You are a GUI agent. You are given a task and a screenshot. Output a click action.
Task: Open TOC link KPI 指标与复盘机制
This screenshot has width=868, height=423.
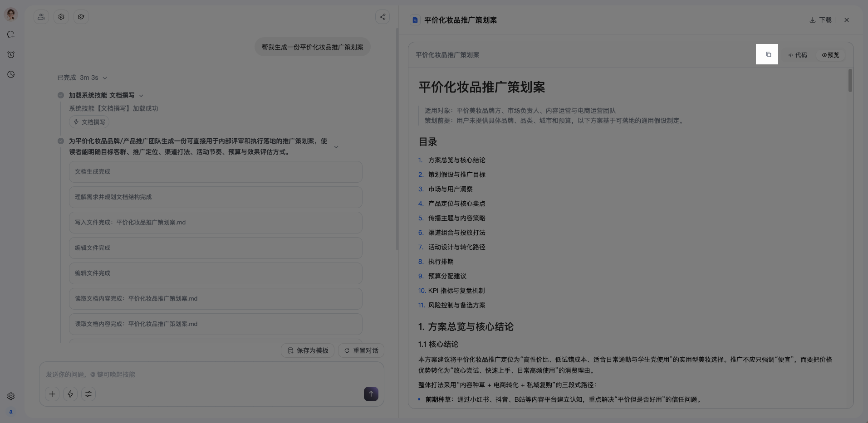[x=456, y=291]
